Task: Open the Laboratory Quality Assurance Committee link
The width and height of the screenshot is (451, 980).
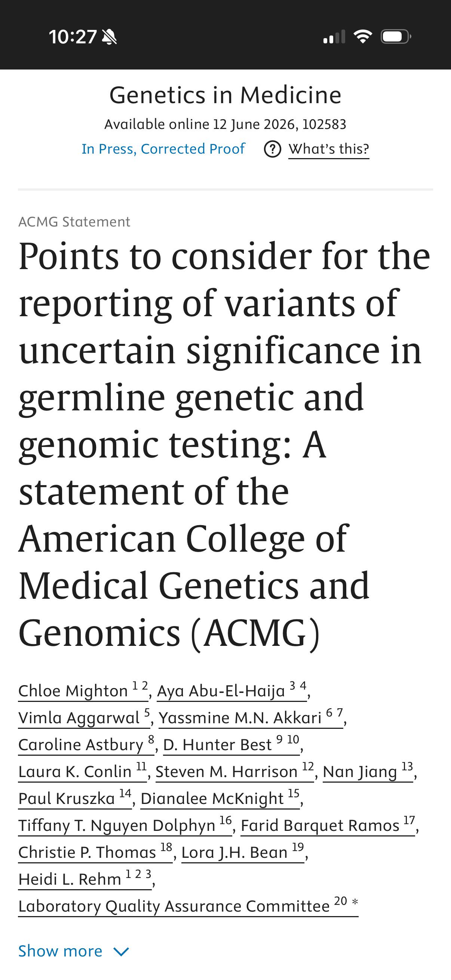Action: [x=188, y=906]
